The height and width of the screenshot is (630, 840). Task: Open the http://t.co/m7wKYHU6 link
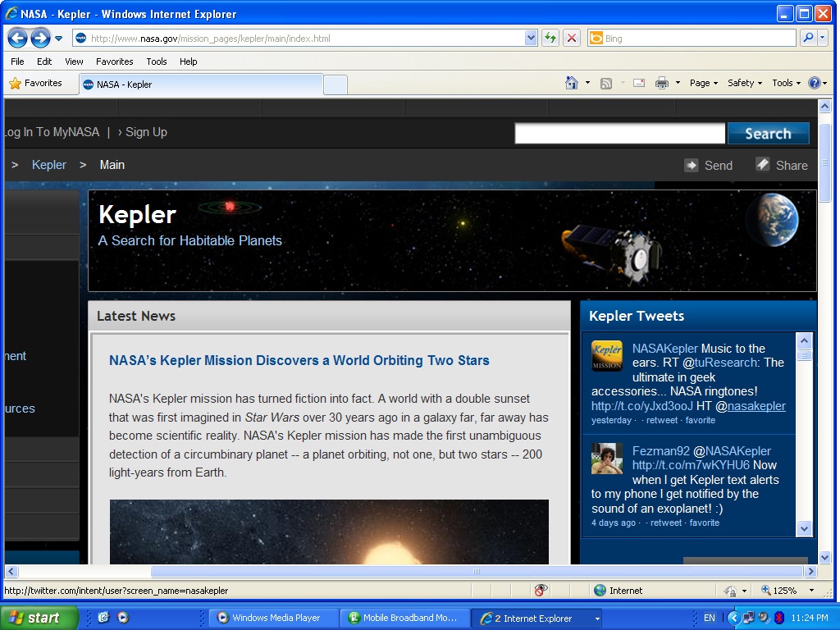pos(691,465)
